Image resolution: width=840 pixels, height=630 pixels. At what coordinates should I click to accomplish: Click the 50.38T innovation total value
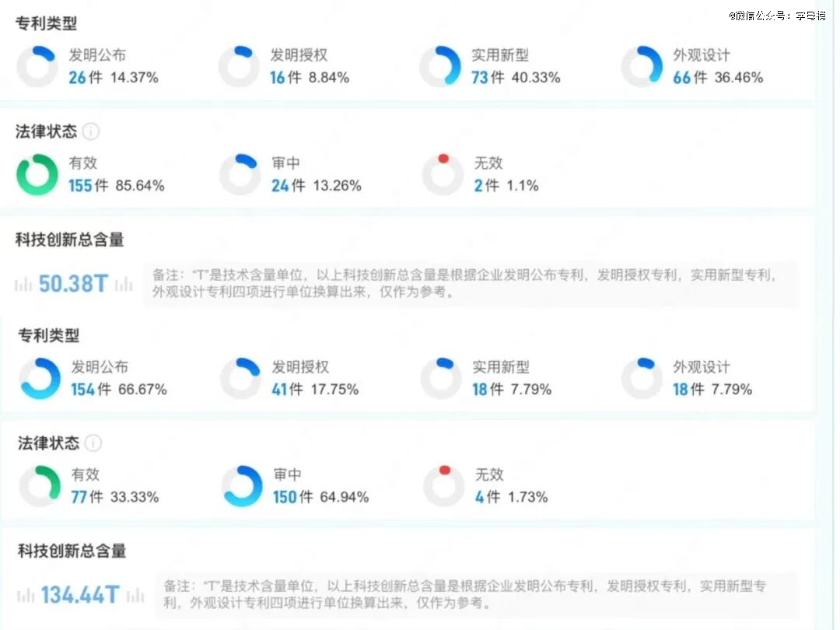tap(73, 284)
